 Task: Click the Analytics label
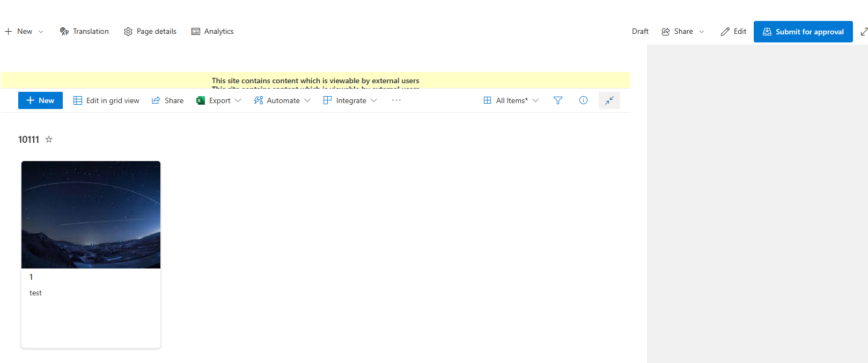(x=219, y=32)
